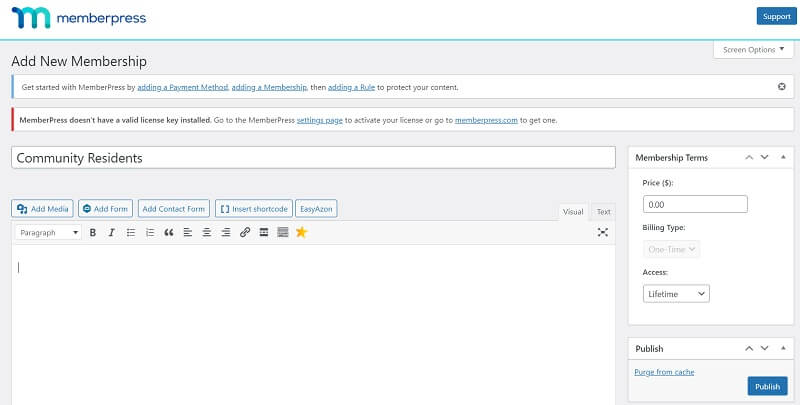The width and height of the screenshot is (800, 405).
Task: Publish the membership
Action: coord(767,386)
